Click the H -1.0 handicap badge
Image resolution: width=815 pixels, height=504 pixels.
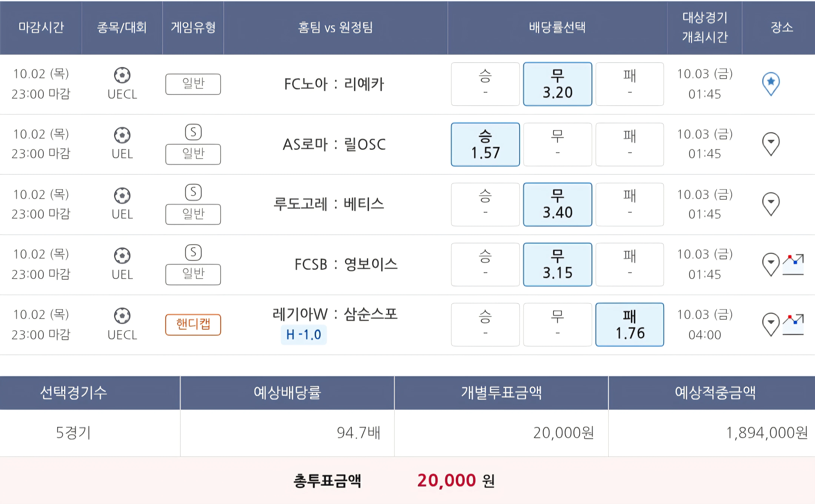point(303,334)
